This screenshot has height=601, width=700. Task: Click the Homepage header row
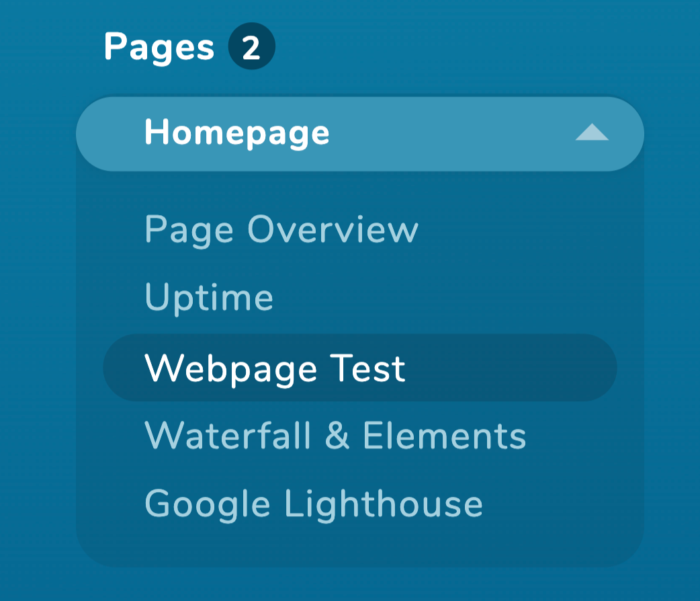coord(360,134)
